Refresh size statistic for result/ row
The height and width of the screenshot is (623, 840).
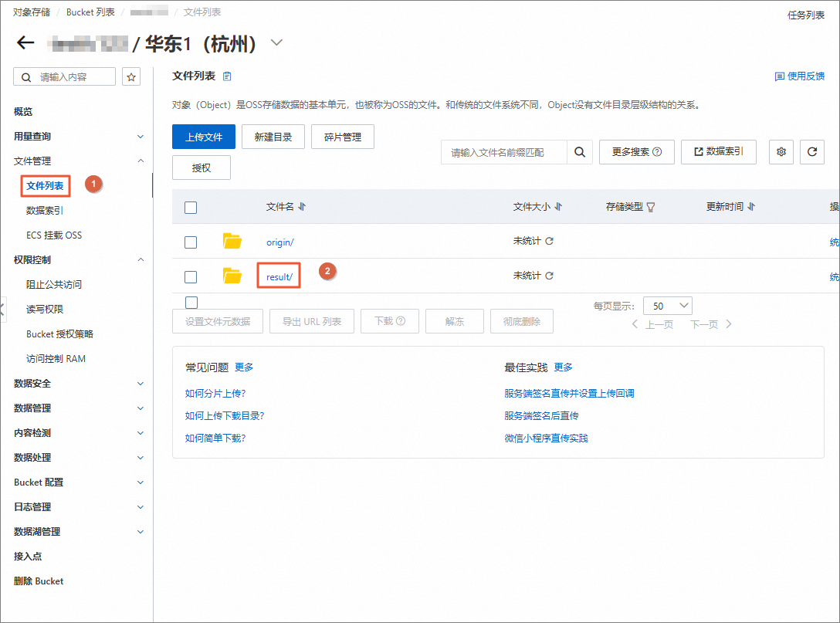tap(549, 276)
